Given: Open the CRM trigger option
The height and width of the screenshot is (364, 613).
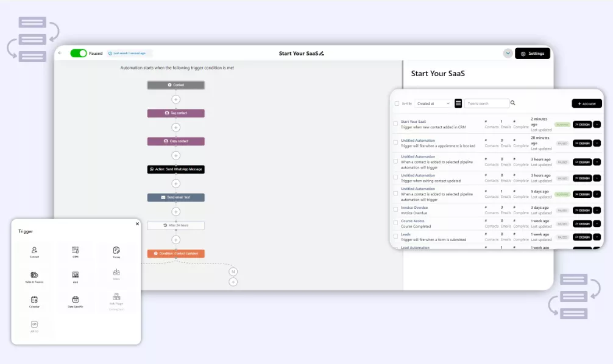Looking at the screenshot, I should coord(75,250).
